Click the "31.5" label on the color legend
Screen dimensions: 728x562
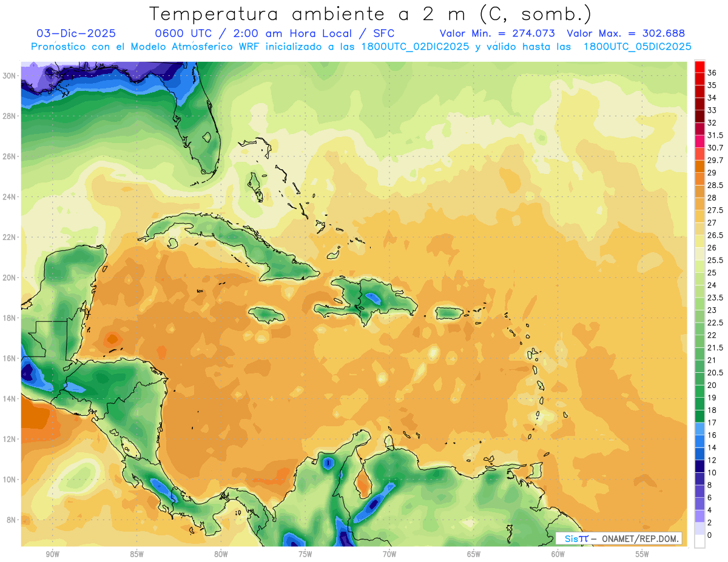715,135
